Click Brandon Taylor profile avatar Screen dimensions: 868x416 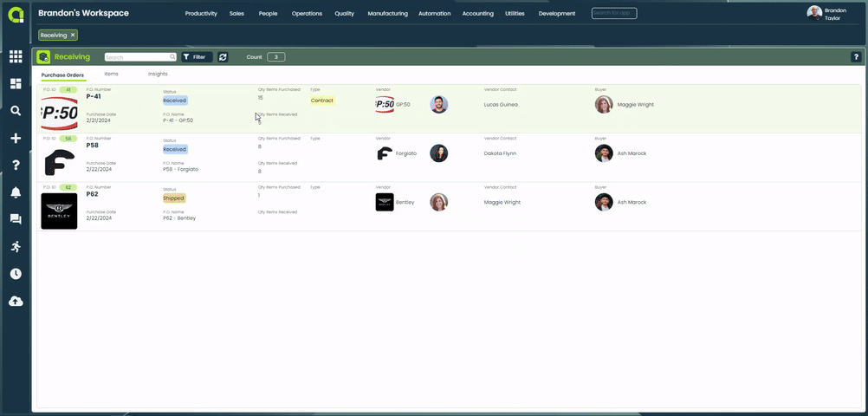coord(814,13)
